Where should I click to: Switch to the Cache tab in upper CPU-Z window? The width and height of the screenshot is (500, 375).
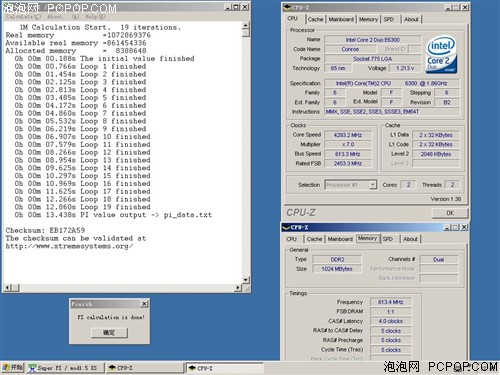click(315, 19)
